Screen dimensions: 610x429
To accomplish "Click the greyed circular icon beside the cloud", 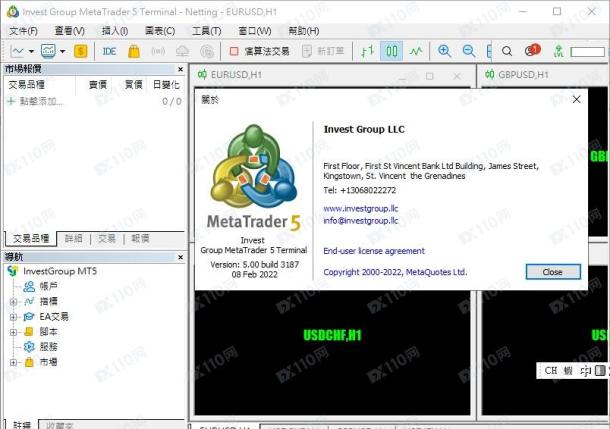I will (207, 51).
